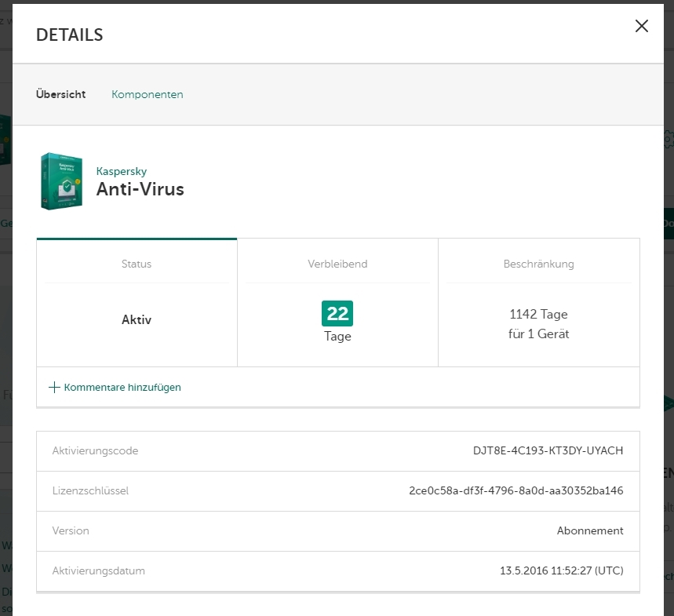The height and width of the screenshot is (616, 674).
Task: Click the Kaspersky Anti-Virus product box image
Action: (61, 181)
